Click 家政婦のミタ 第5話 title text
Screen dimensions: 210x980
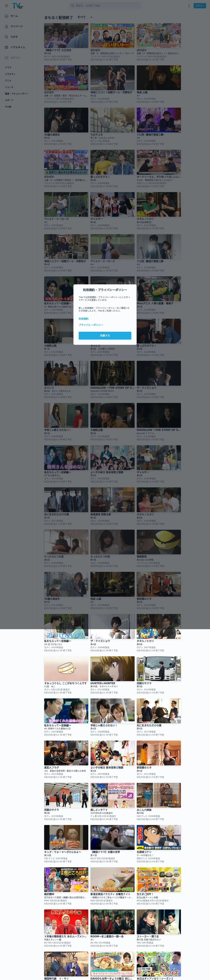point(144,767)
